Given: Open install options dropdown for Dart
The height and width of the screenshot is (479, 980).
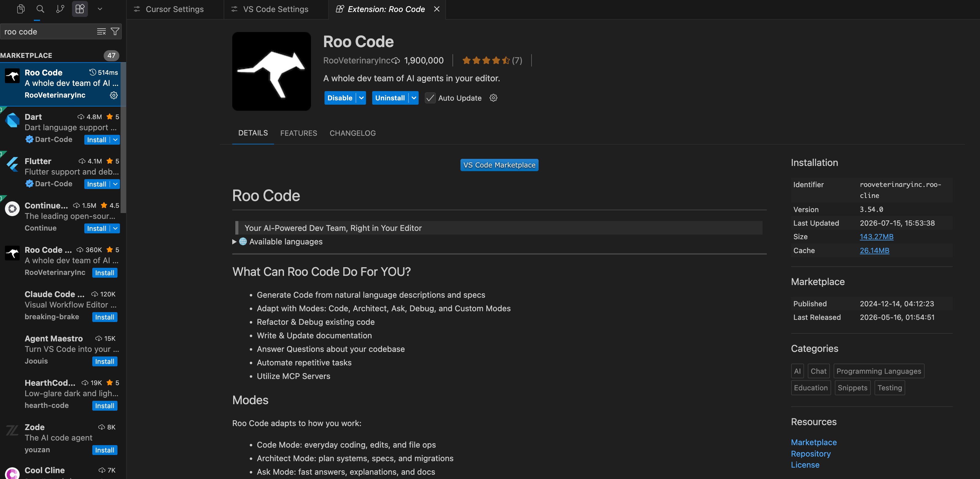Looking at the screenshot, I should (115, 140).
